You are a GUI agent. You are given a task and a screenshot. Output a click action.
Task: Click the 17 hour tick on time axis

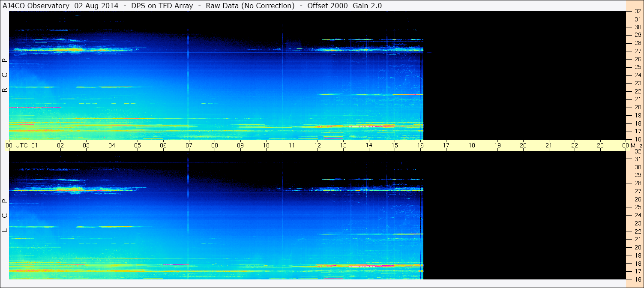click(x=446, y=145)
